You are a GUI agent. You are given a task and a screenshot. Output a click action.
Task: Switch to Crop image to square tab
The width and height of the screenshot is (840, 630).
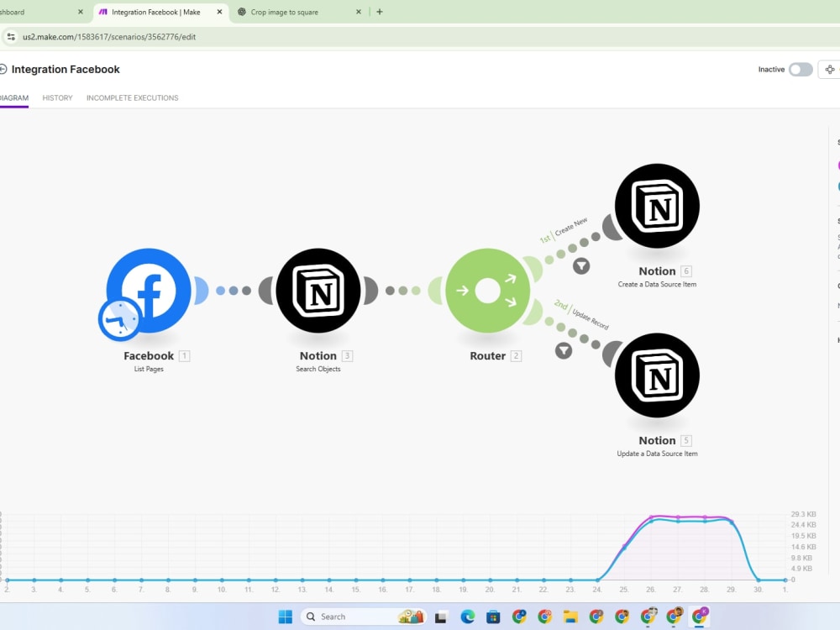(x=285, y=12)
